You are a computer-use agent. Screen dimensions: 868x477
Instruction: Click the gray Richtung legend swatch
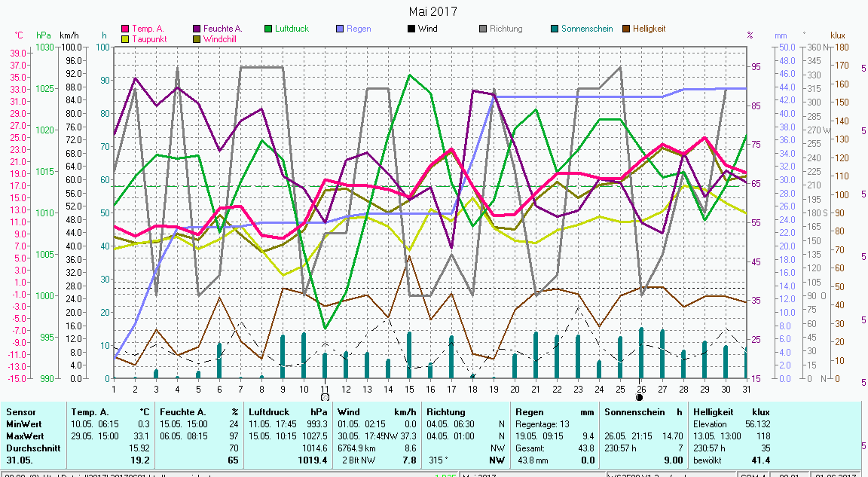point(483,29)
